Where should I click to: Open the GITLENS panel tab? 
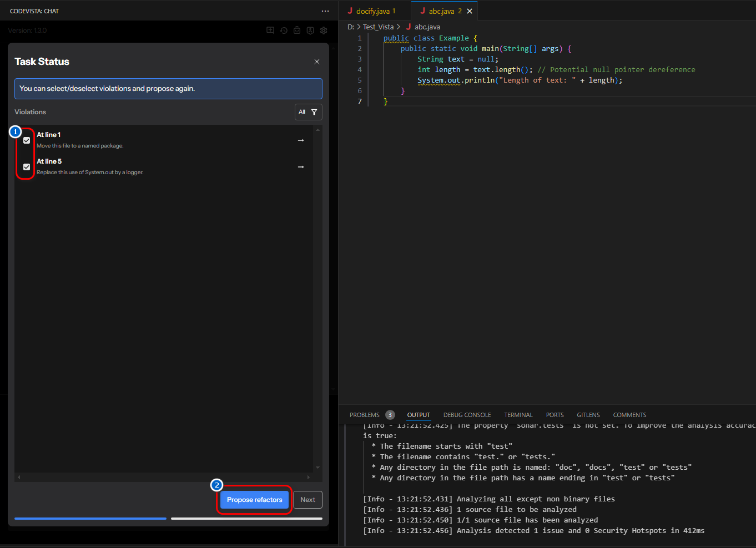(588, 415)
